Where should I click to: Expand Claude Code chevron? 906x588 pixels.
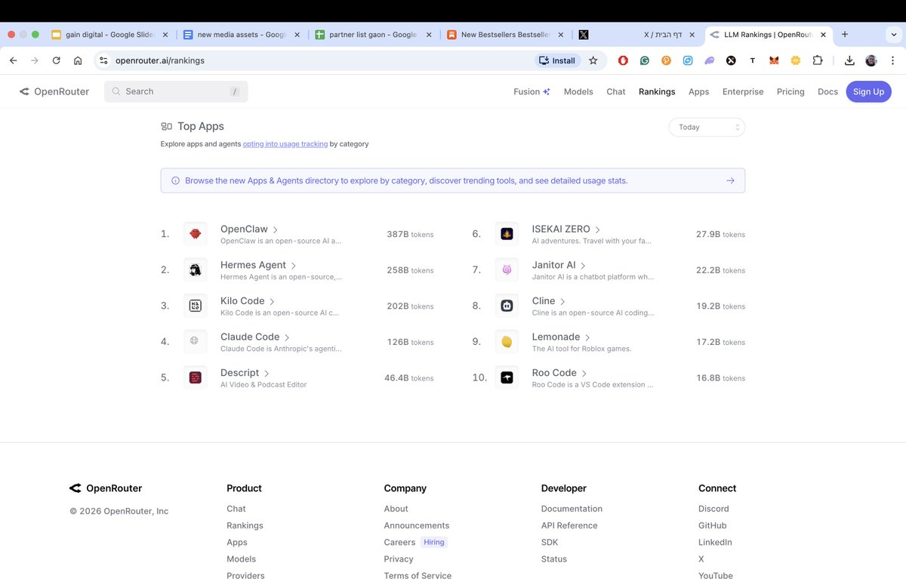click(288, 337)
